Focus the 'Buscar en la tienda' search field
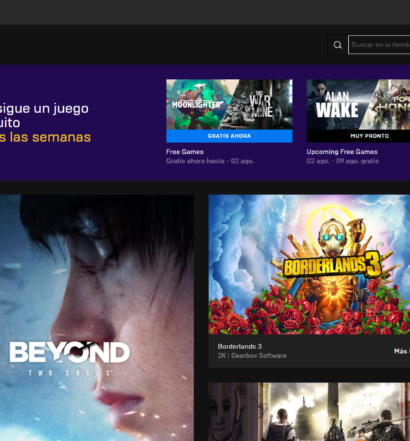This screenshot has width=410, height=441. coord(379,45)
